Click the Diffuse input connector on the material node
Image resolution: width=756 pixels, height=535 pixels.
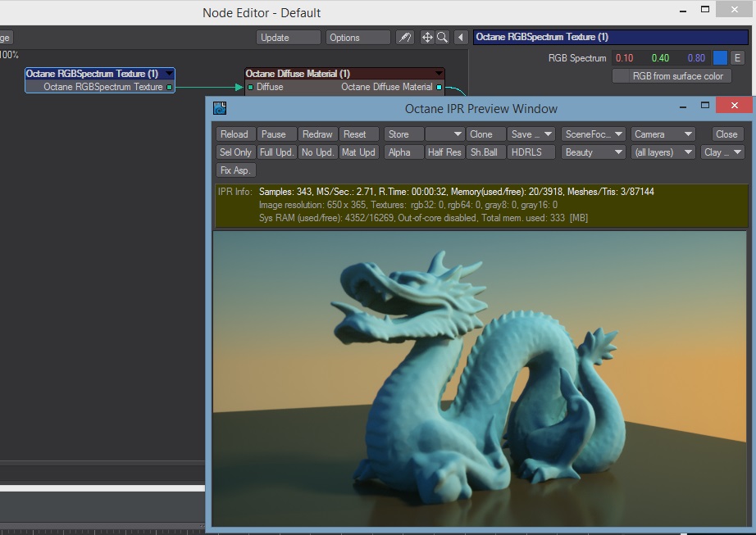(x=251, y=87)
